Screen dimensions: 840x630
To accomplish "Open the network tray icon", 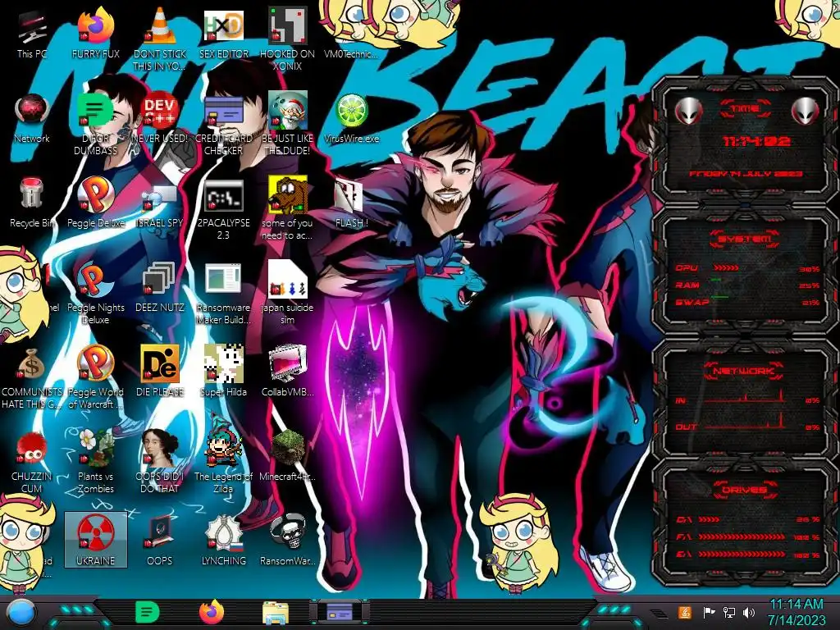I will (729, 612).
